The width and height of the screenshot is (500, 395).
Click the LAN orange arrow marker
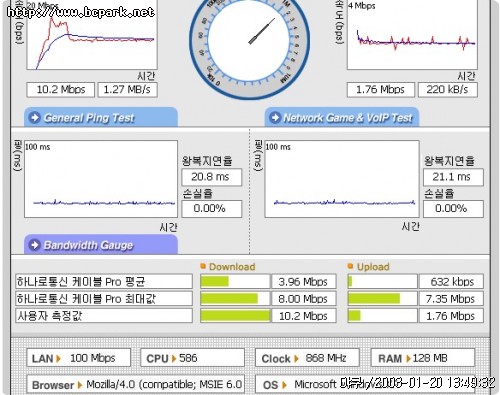pyautogui.click(x=59, y=359)
